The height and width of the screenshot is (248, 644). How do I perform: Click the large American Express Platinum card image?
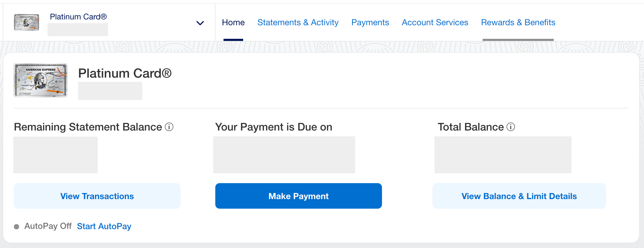(x=41, y=80)
